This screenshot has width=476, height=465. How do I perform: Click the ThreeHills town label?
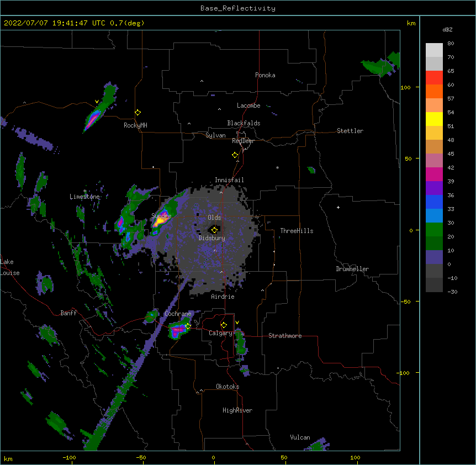click(x=297, y=231)
